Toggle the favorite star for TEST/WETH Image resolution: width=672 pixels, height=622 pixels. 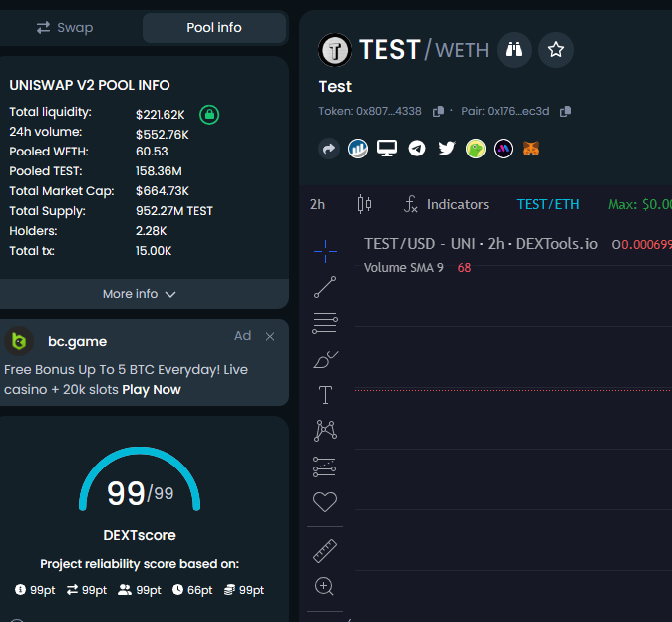point(556,50)
